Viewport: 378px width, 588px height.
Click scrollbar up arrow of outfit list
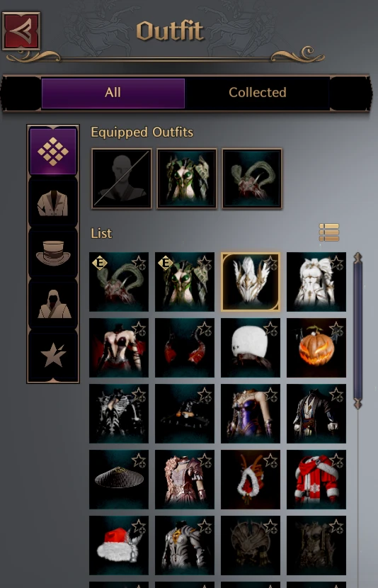[357, 258]
